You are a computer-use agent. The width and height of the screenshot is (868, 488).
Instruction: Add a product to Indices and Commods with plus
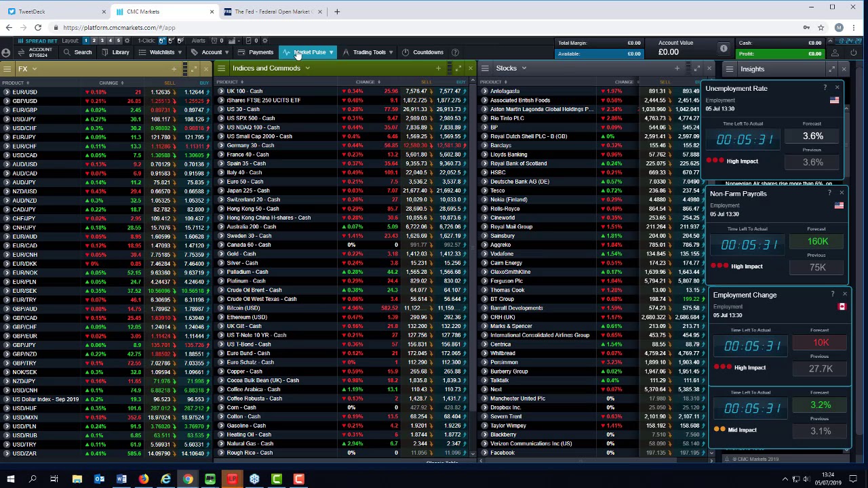438,68
